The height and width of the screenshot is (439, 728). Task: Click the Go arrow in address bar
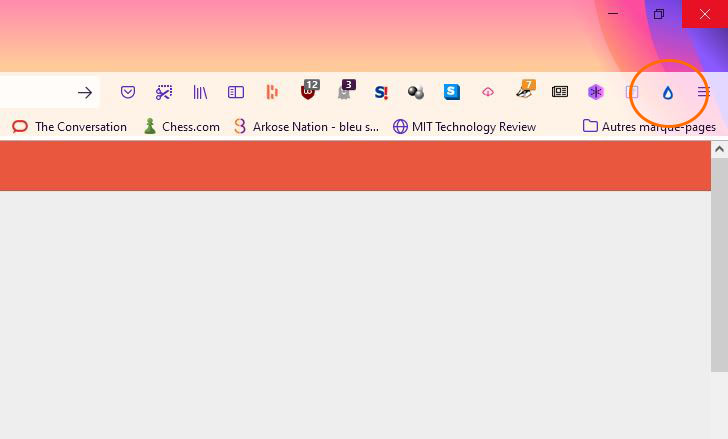point(85,93)
